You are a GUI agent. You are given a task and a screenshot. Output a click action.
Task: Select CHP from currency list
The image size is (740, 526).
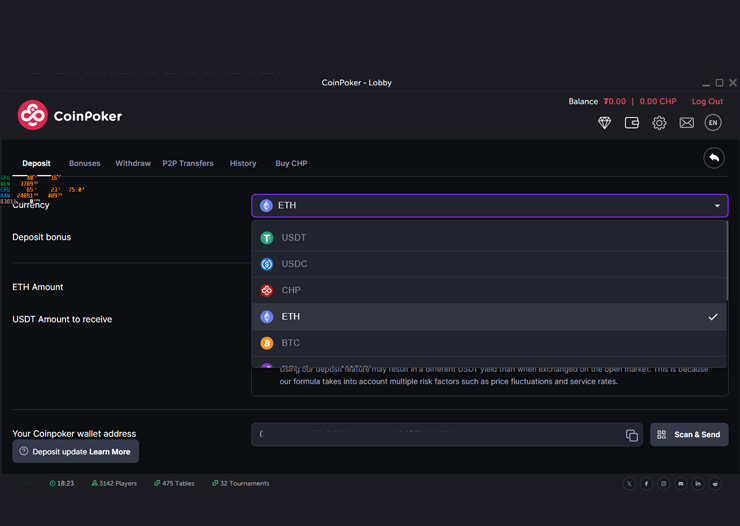click(x=489, y=291)
